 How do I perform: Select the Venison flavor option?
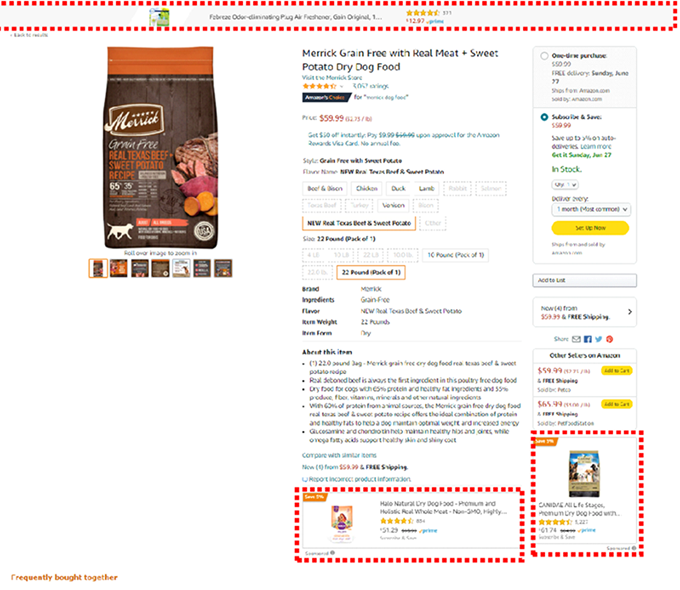[x=393, y=205]
